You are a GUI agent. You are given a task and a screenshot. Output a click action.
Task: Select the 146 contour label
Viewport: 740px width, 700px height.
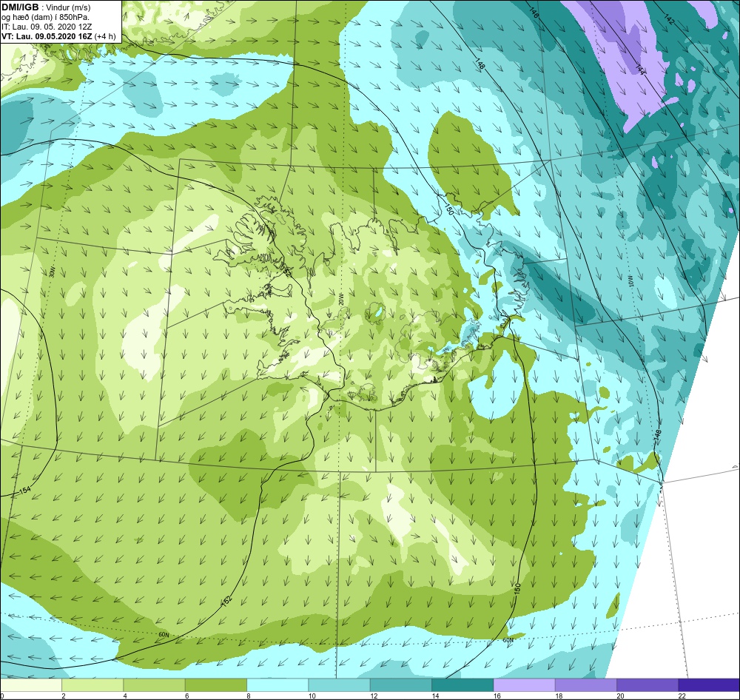(x=534, y=13)
